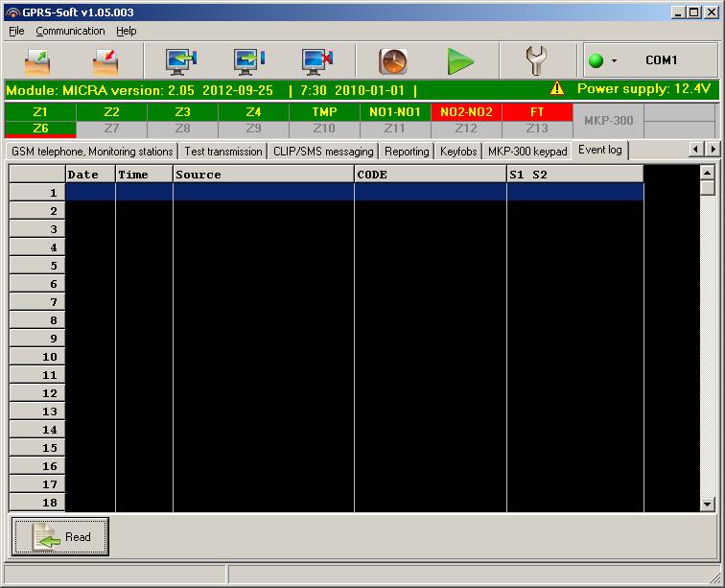Click the Z6 zone status cell
Screen dimensions: 725x588
[x=40, y=129]
